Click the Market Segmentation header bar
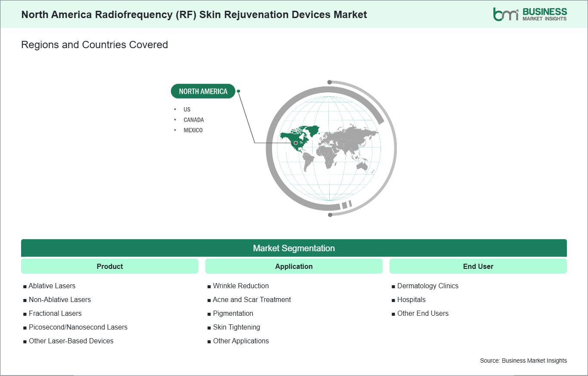This screenshot has height=376, width=588. [x=294, y=248]
